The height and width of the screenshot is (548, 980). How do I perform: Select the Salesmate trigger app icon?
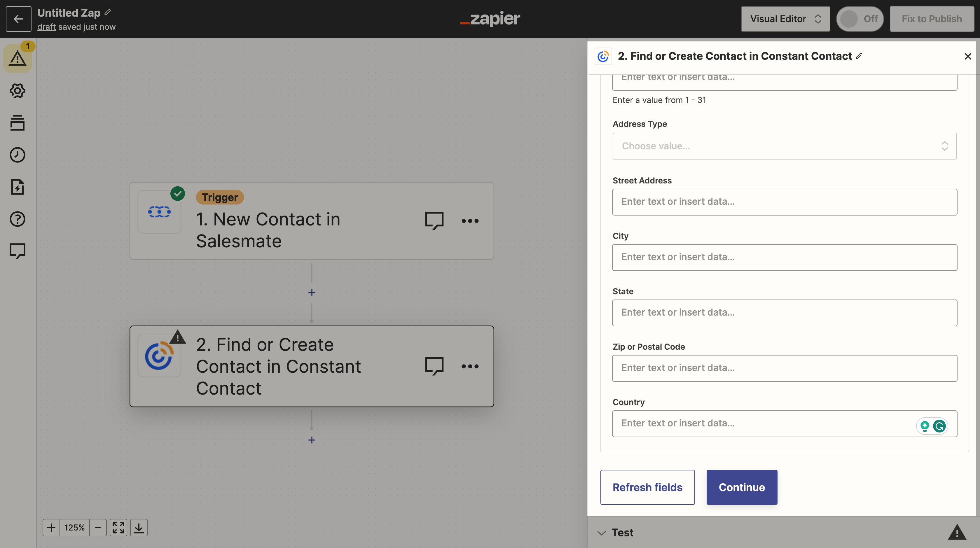click(x=159, y=211)
